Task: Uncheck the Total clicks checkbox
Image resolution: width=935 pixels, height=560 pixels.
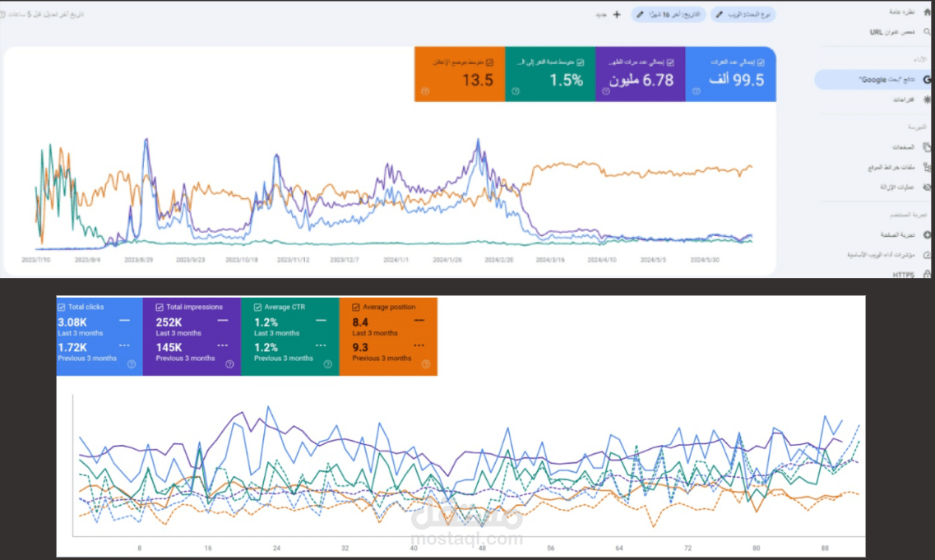Action: [62, 307]
